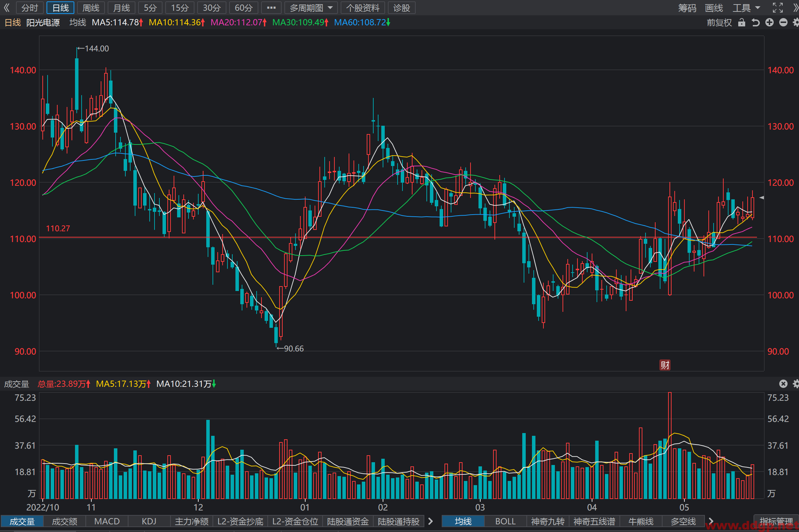
Task: Open more periods via the ellipsis button
Action: [271, 8]
